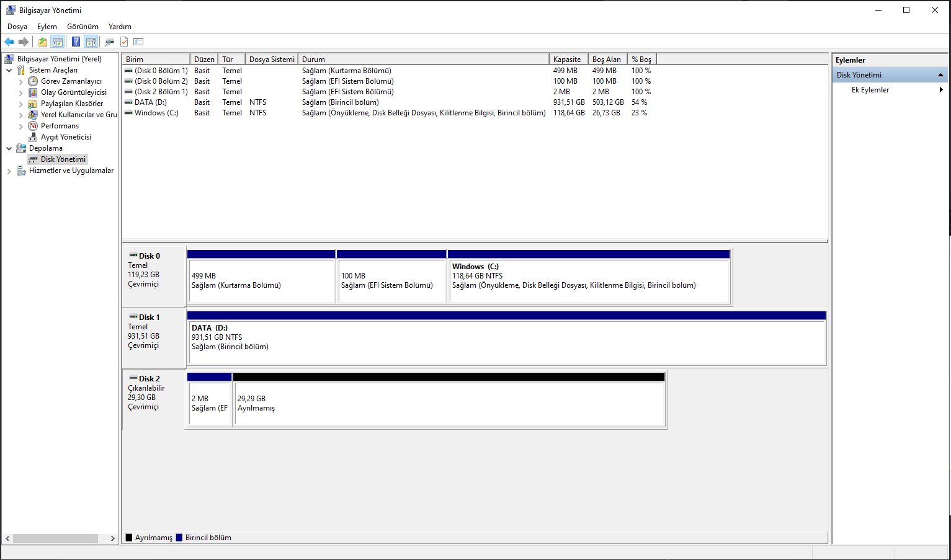Click the "26,73 GB" free space cell
The image size is (951, 560).
tap(606, 113)
